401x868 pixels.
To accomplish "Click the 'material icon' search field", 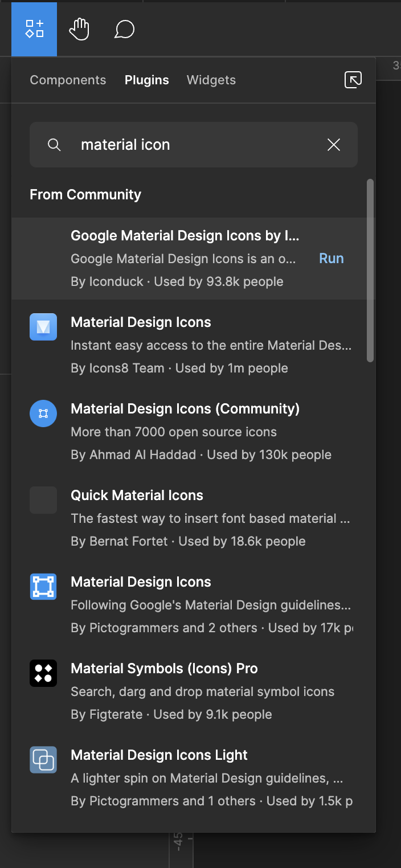I will tap(194, 145).
